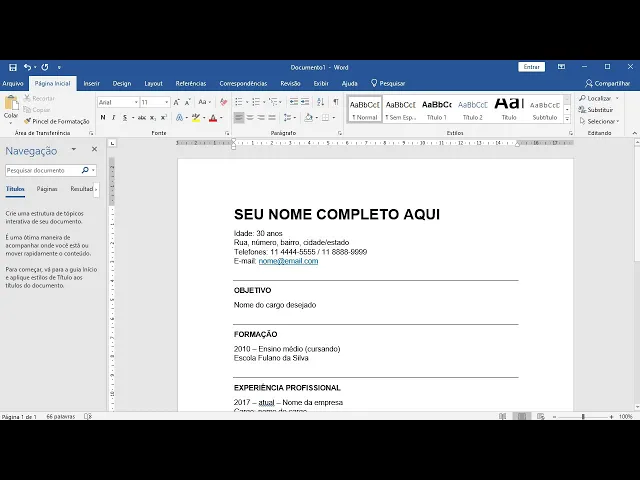
Task: Sort text with the A-Z icon
Action: click(321, 102)
